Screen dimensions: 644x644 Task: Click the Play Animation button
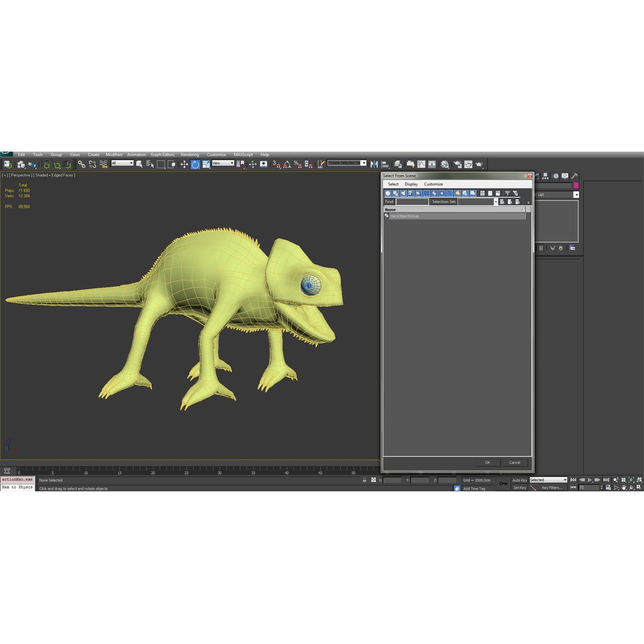click(x=590, y=479)
